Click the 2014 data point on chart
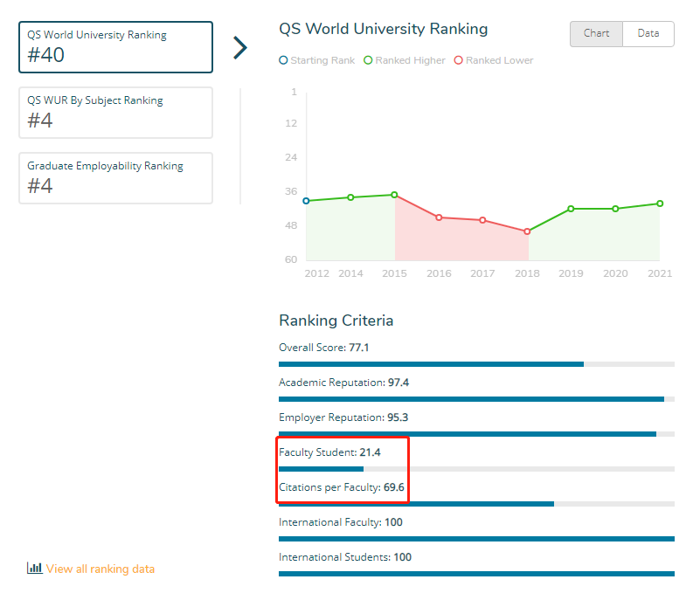Screen dimensions: 700x607 click(351, 197)
